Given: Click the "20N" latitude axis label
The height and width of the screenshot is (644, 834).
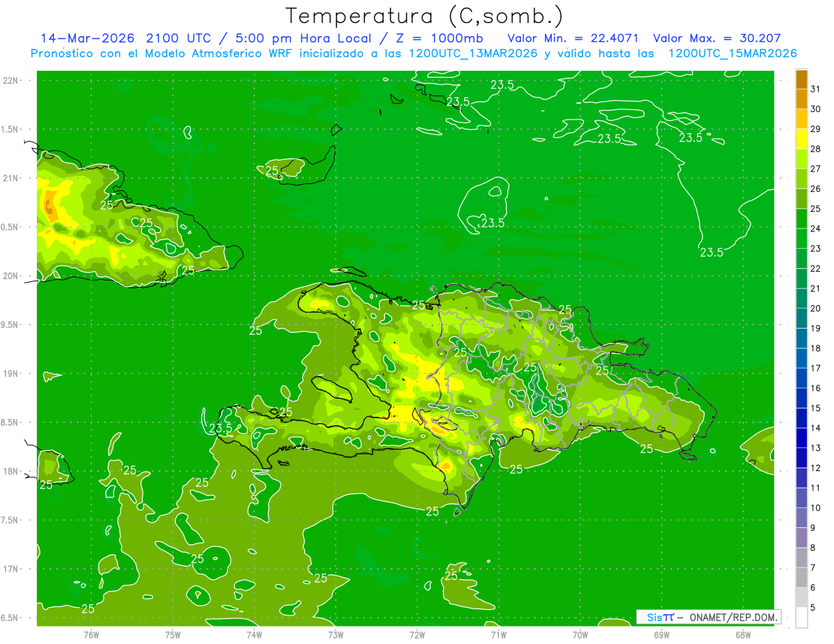Looking at the screenshot, I should (11, 276).
